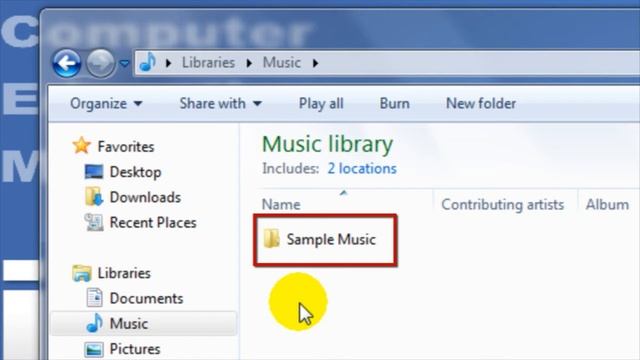This screenshot has height=360, width=640.
Task: Go back with the blue Back arrow
Action: pyautogui.click(x=67, y=63)
